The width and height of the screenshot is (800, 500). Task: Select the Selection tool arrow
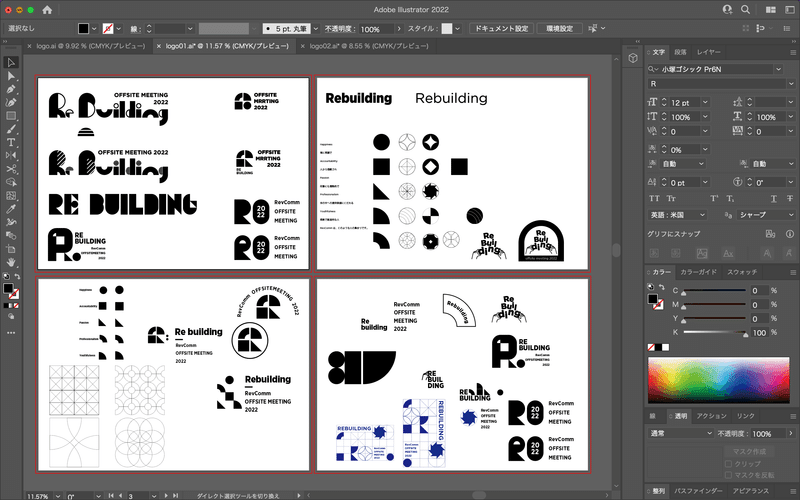[11, 62]
